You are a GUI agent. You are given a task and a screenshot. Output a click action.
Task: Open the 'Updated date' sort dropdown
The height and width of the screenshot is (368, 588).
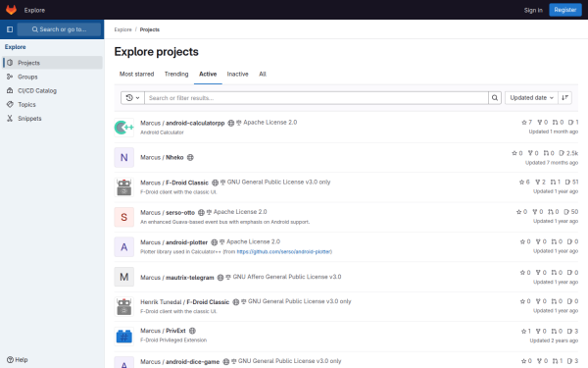531,97
